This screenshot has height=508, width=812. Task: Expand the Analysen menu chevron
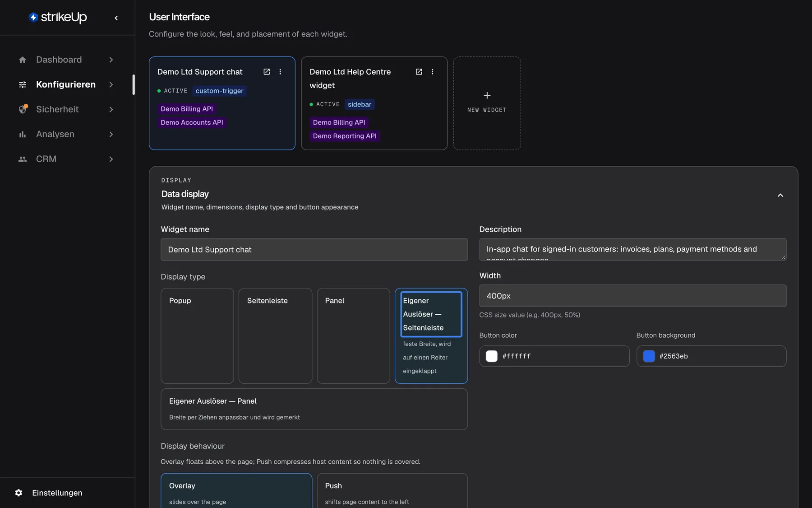tap(111, 134)
